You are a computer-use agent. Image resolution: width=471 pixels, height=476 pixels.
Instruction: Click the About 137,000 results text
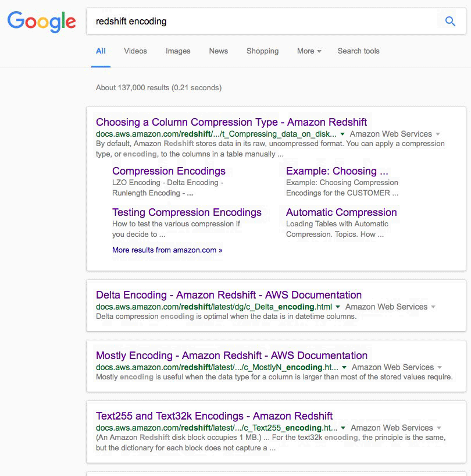[x=159, y=87]
